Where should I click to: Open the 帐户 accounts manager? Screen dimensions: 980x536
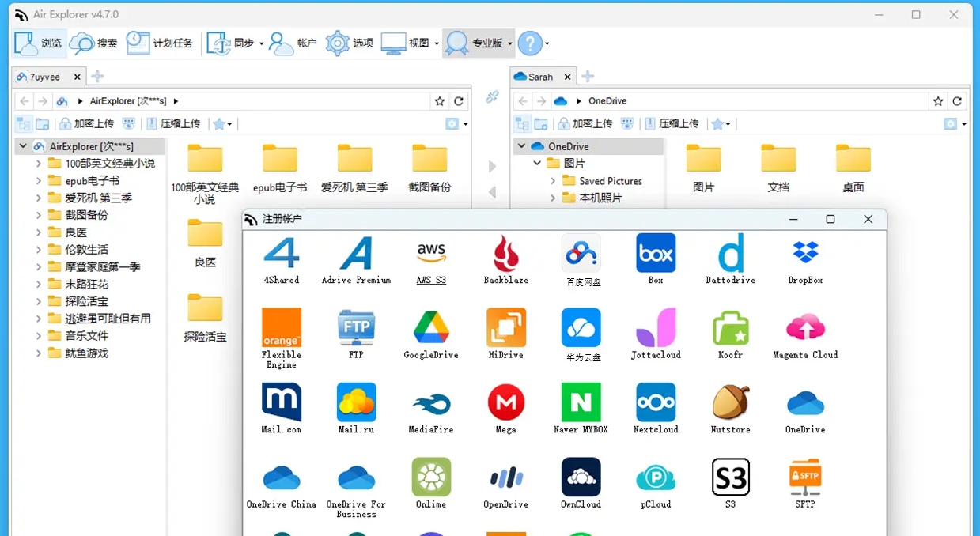(x=293, y=43)
